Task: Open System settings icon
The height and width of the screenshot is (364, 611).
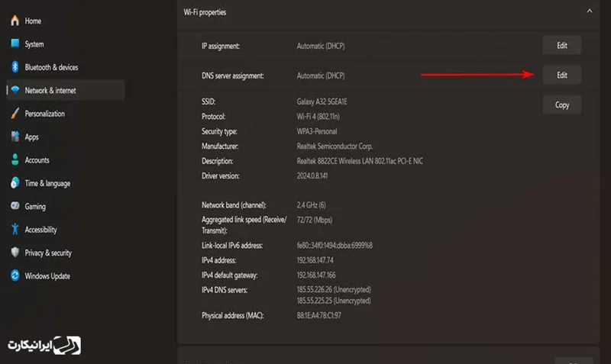Action: pyautogui.click(x=15, y=44)
